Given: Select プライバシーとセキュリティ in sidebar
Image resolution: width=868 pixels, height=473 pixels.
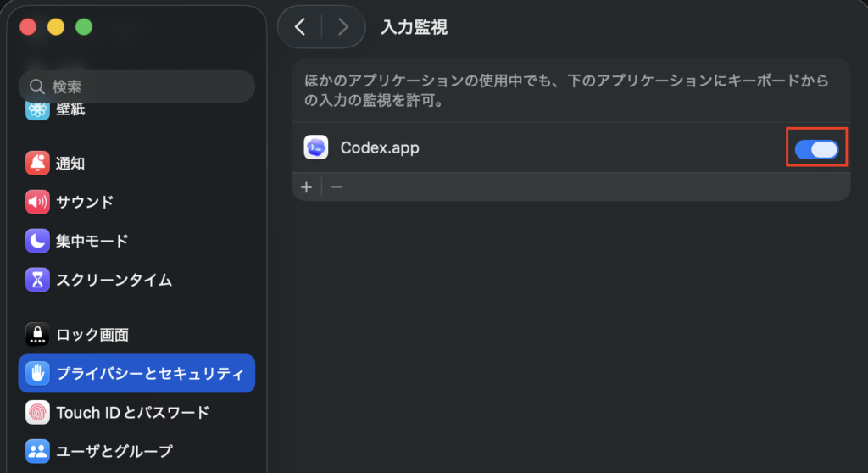Looking at the screenshot, I should 136,373.
